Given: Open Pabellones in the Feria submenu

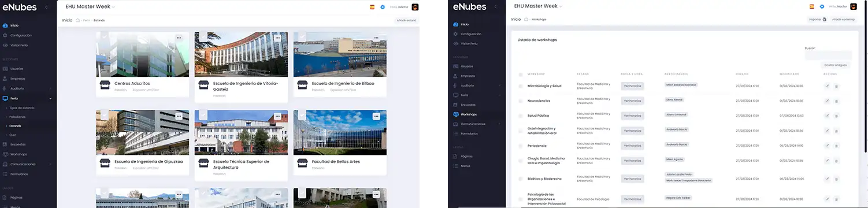Looking at the screenshot, I should click(17, 116).
